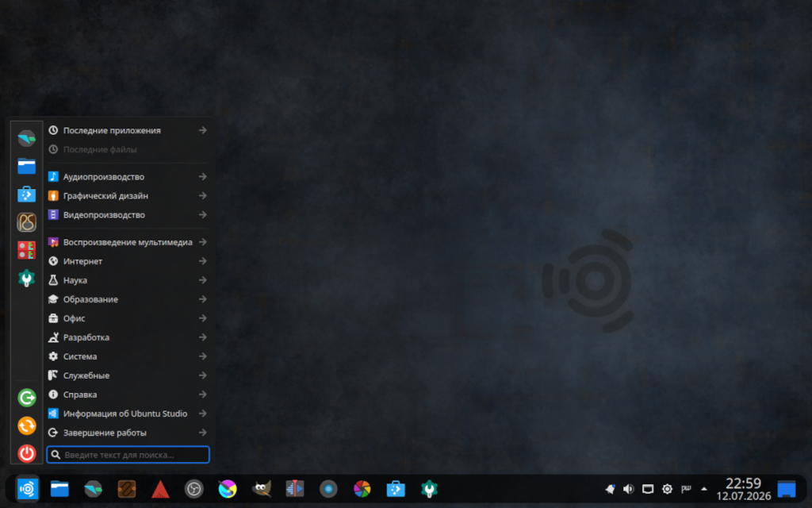Open Dolphin file manager from the taskbar
The image size is (812, 508).
(59, 489)
